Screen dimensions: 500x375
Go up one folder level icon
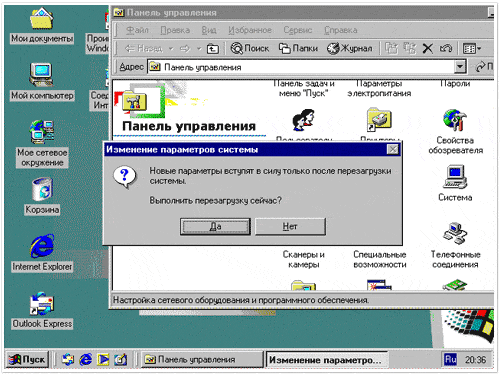click(213, 49)
